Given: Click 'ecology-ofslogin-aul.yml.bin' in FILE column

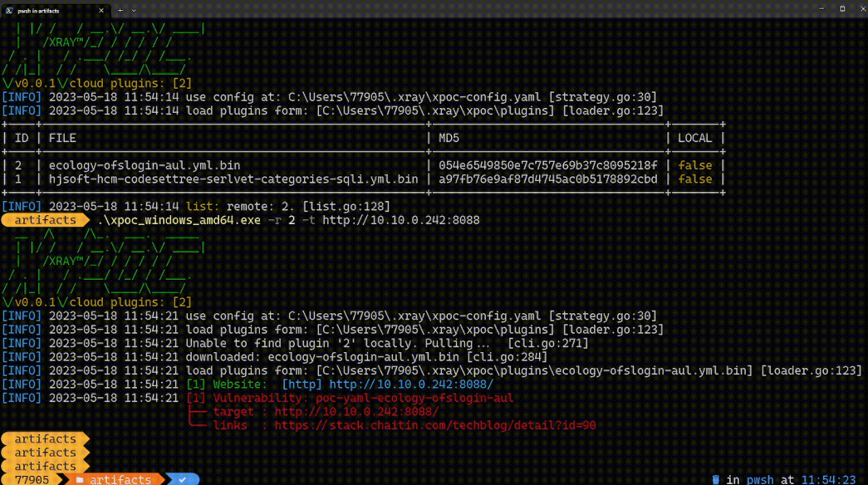Looking at the screenshot, I should [145, 165].
